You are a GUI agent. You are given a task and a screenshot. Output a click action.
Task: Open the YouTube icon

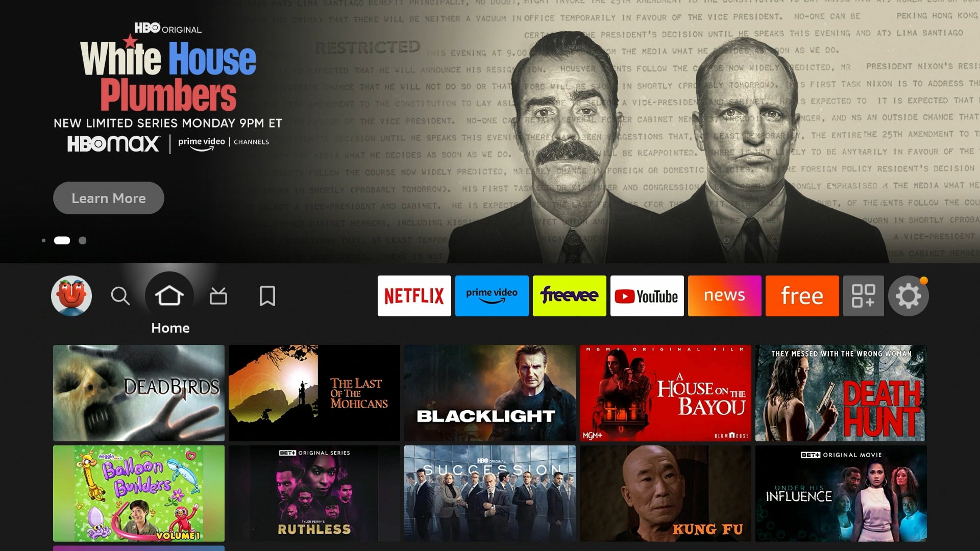(646, 296)
